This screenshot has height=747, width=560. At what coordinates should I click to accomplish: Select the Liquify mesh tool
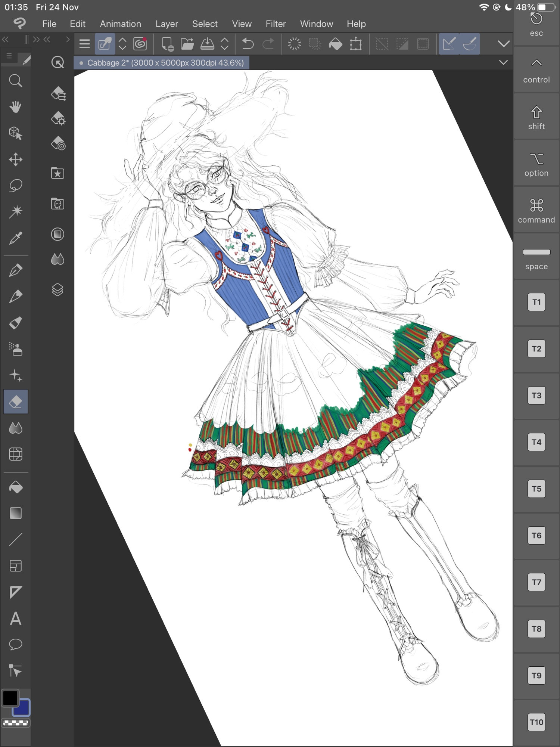(x=15, y=454)
